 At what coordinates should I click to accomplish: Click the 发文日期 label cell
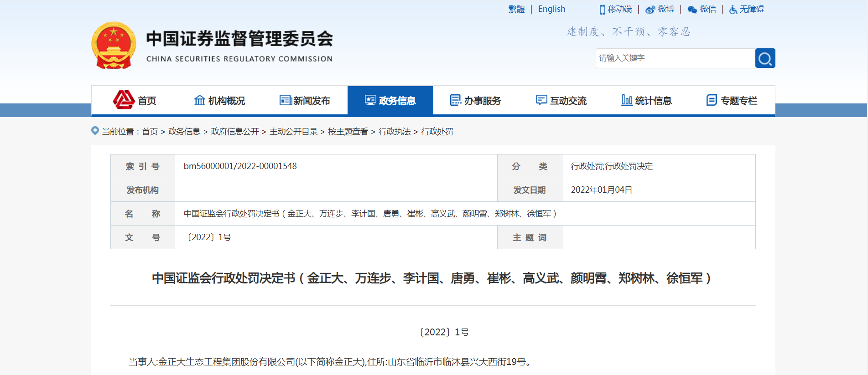coord(530,190)
